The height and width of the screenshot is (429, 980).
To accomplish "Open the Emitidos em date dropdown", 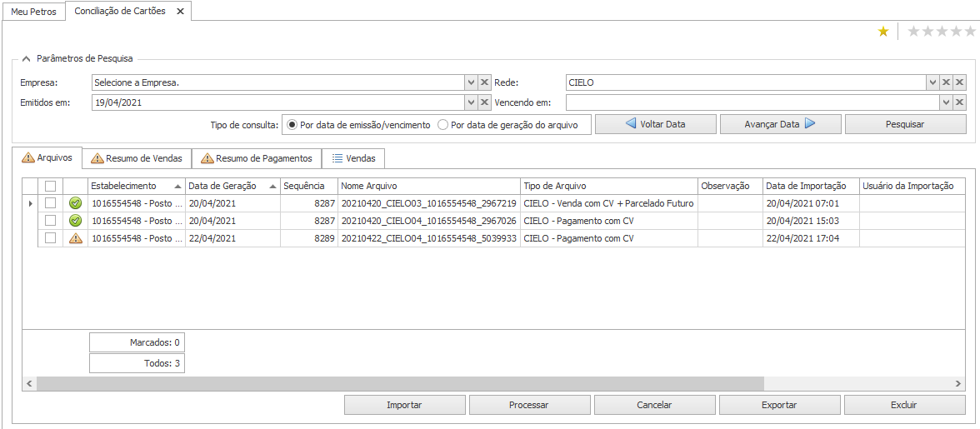I will (x=470, y=102).
